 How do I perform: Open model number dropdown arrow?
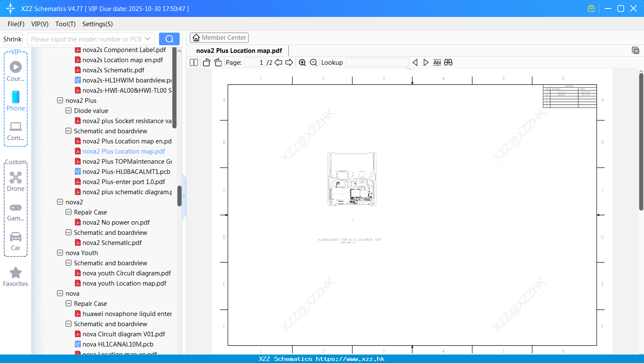(x=148, y=39)
